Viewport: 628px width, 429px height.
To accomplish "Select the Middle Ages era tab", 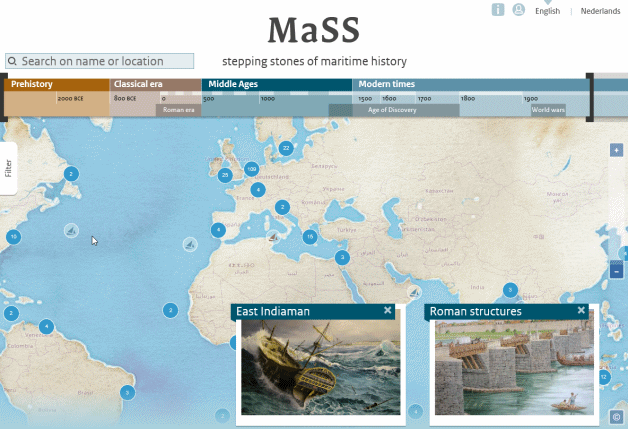I will tap(277, 85).
